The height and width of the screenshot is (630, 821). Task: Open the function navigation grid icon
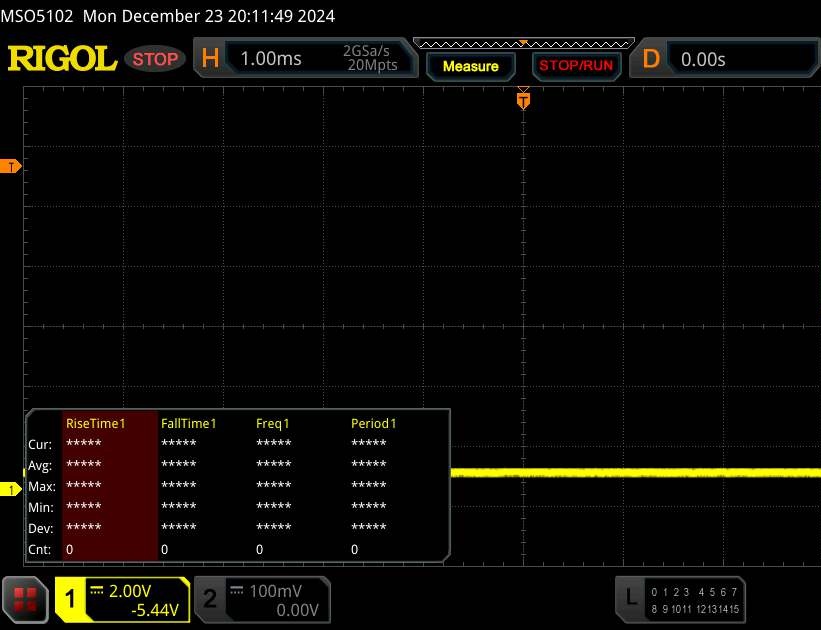coord(27,599)
